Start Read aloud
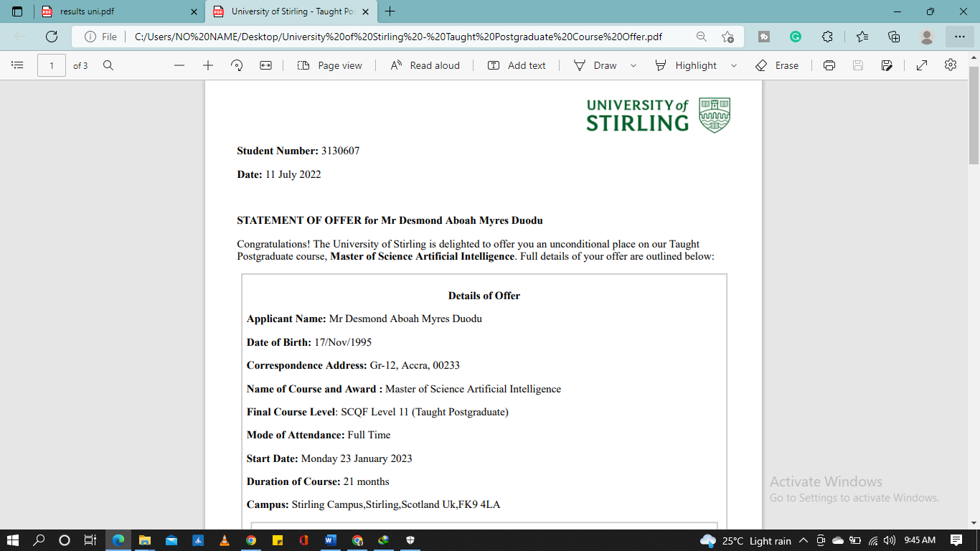This screenshot has height=551, width=980. pos(425,65)
